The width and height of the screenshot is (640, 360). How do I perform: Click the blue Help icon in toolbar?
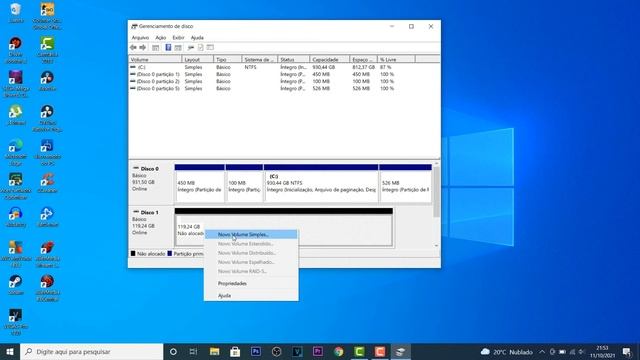(x=168, y=48)
